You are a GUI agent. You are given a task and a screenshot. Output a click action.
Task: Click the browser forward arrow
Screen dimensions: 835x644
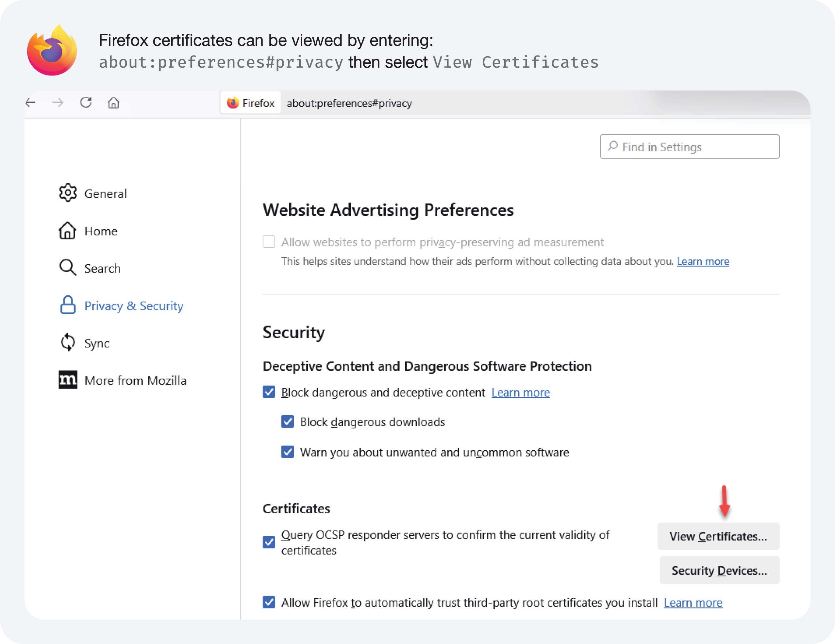coord(58,102)
